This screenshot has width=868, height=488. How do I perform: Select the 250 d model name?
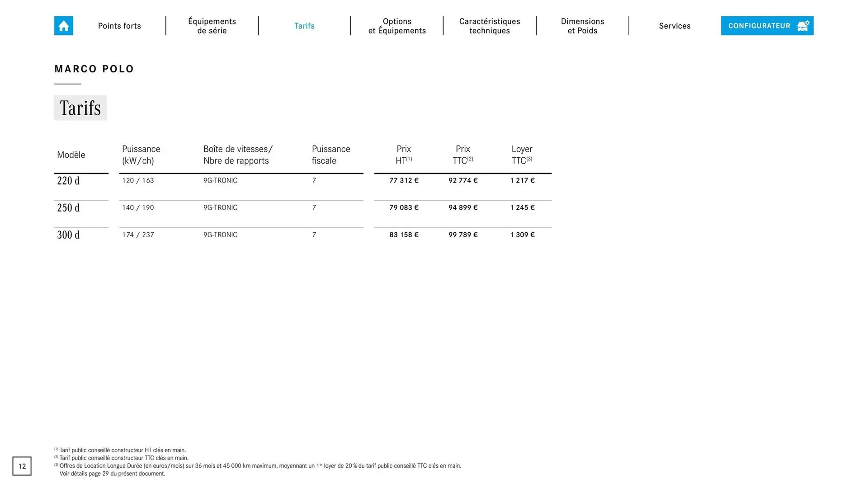click(x=68, y=208)
